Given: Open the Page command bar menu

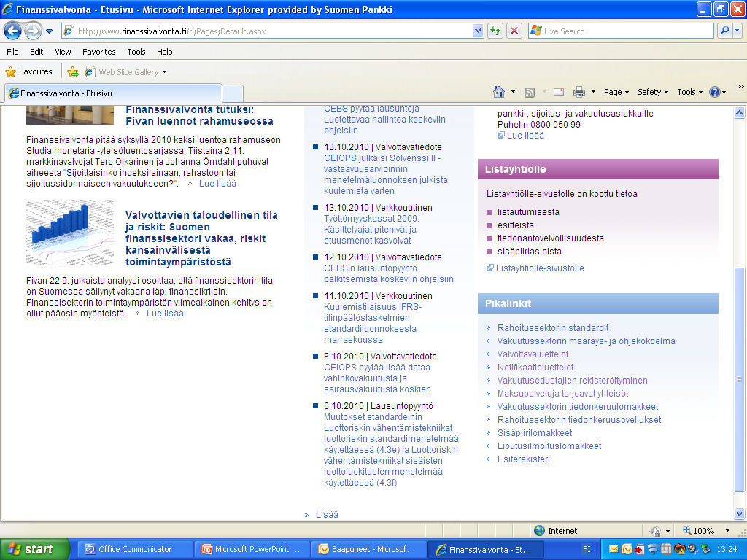Looking at the screenshot, I should pos(616,92).
